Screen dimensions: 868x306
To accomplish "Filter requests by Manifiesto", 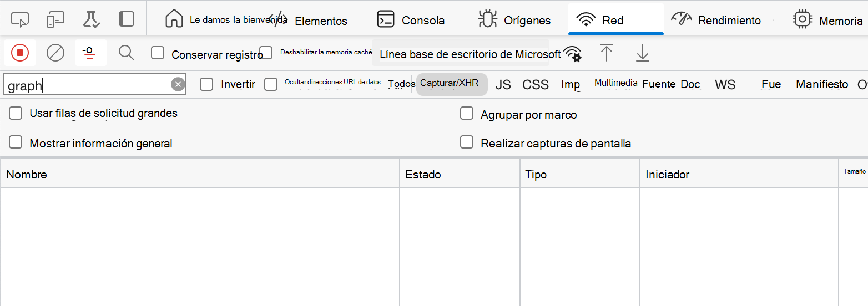I will pos(822,84).
